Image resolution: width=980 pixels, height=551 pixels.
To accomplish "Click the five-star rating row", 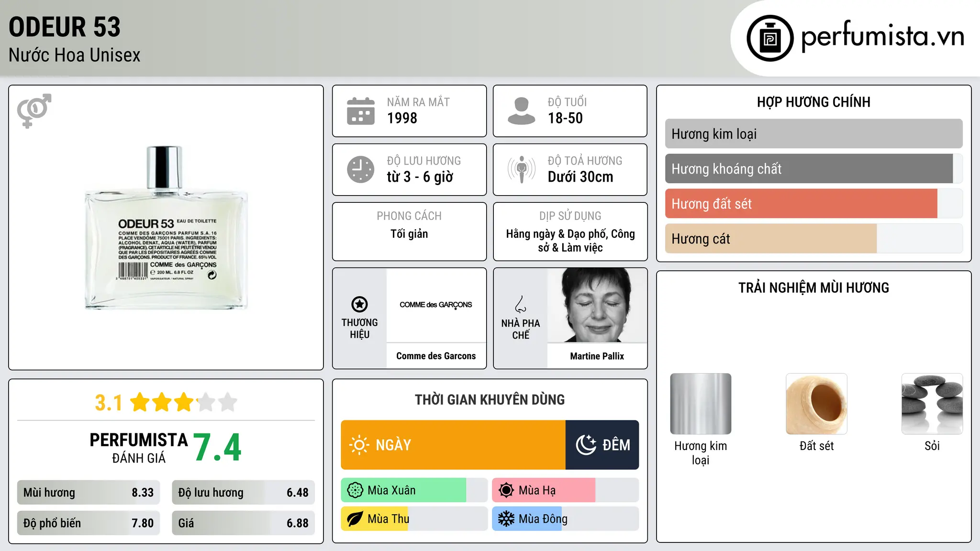I will [184, 402].
